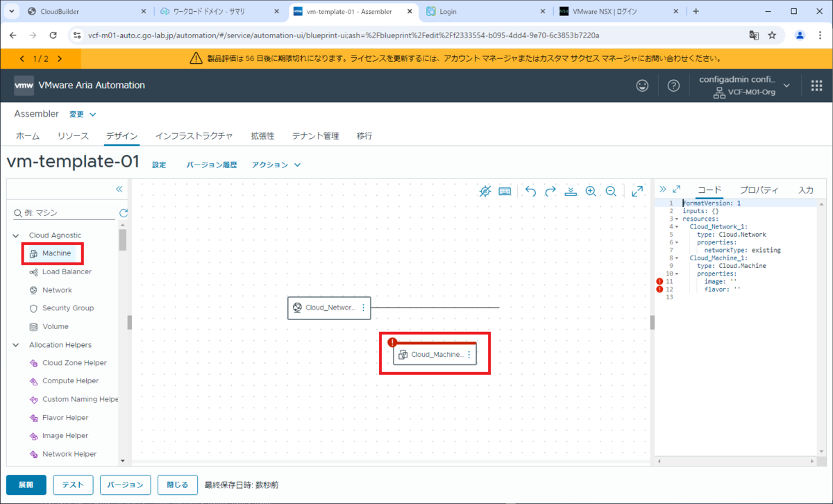This screenshot has height=504, width=833.
Task: Select the Cloud_Network component on canvas
Action: 330,308
